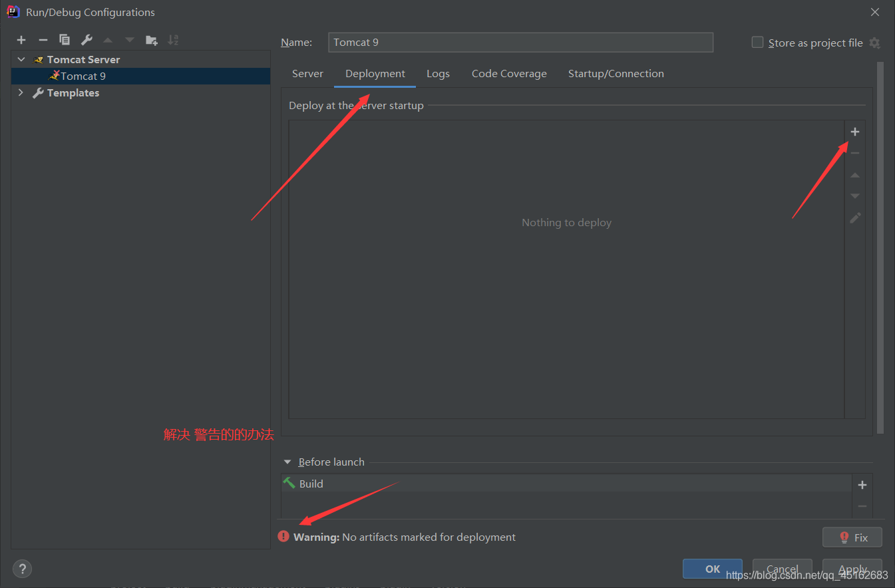Copy configuration using duplicate icon
The height and width of the screenshot is (588, 895).
pyautogui.click(x=65, y=40)
